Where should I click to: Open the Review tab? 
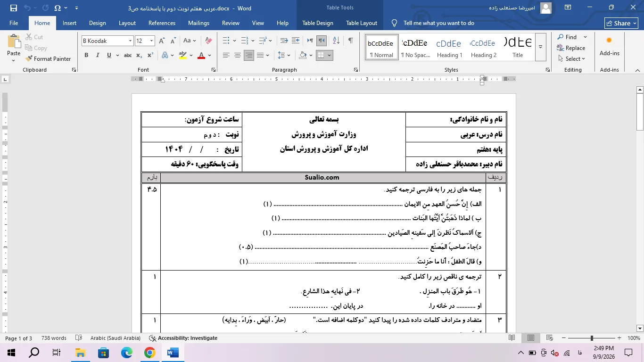coord(231,23)
